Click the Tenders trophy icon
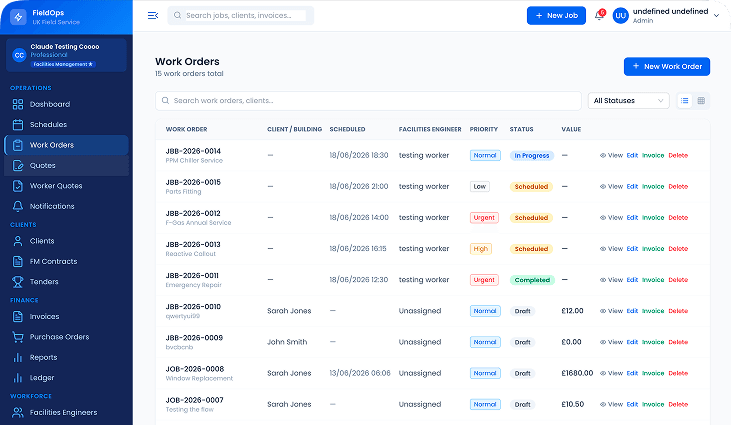The width and height of the screenshot is (731, 425). pos(18,281)
